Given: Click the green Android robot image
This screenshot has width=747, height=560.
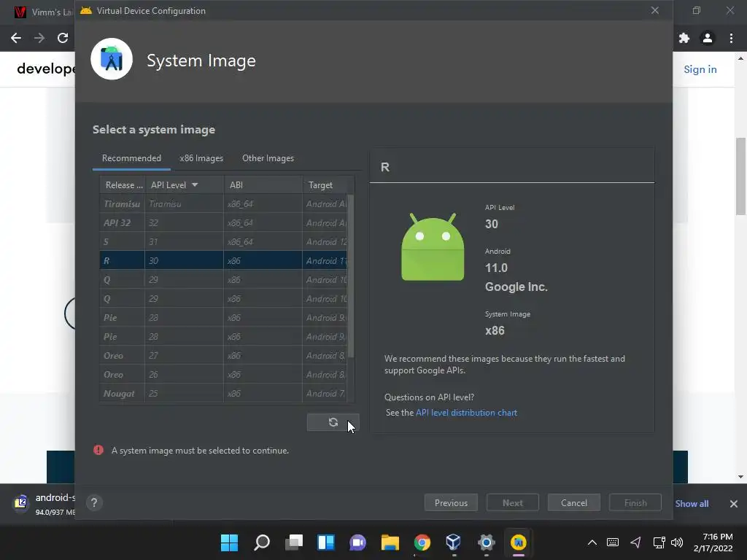Looking at the screenshot, I should pos(433,246).
